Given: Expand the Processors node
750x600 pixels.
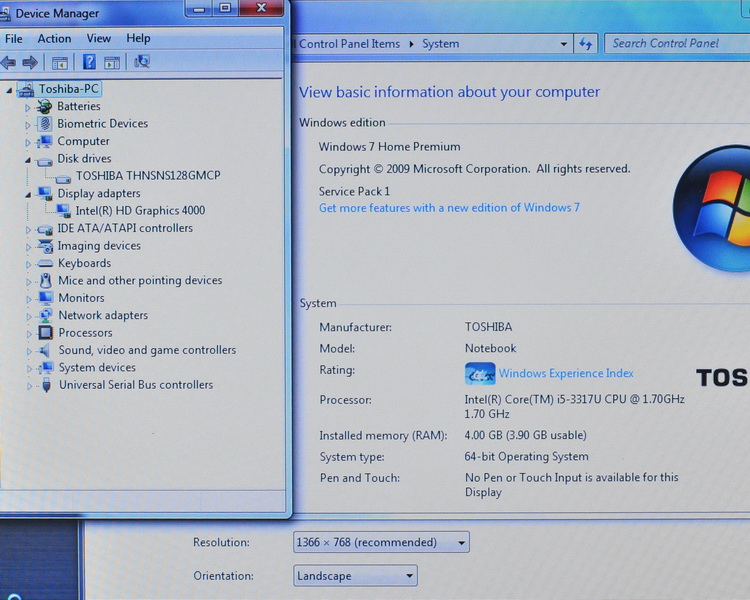Looking at the screenshot, I should pyautogui.click(x=29, y=334).
